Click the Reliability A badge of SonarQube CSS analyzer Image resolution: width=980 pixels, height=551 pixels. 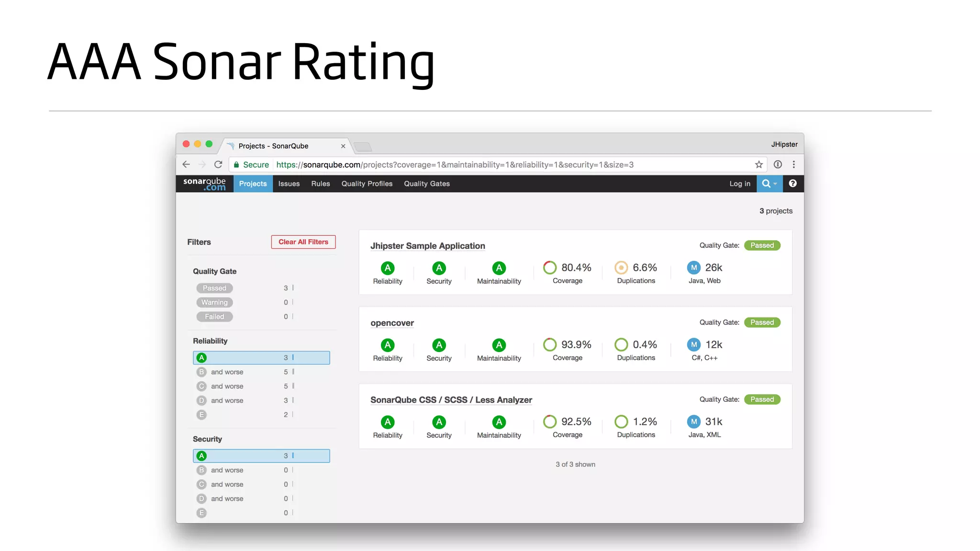388,422
